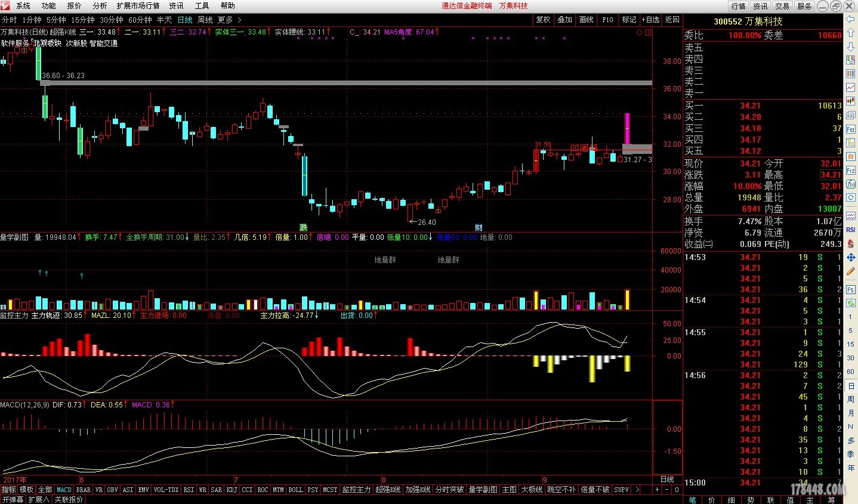Click the 画线 draw line button
The image size is (858, 504).
tap(587, 20)
